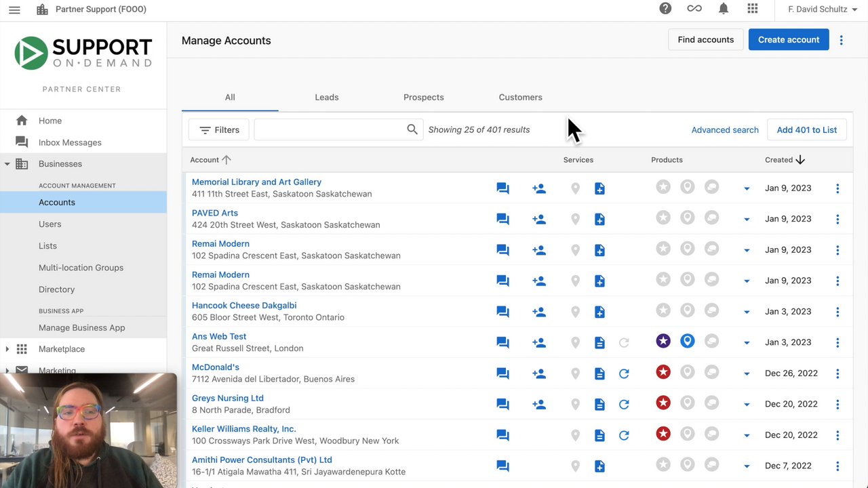The image size is (868, 488).
Task: Switch to the Customers tab
Action: [521, 97]
